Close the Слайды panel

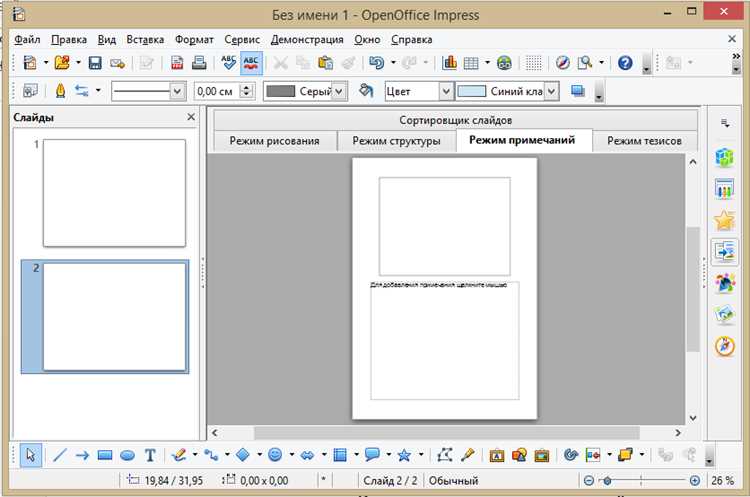click(x=191, y=117)
